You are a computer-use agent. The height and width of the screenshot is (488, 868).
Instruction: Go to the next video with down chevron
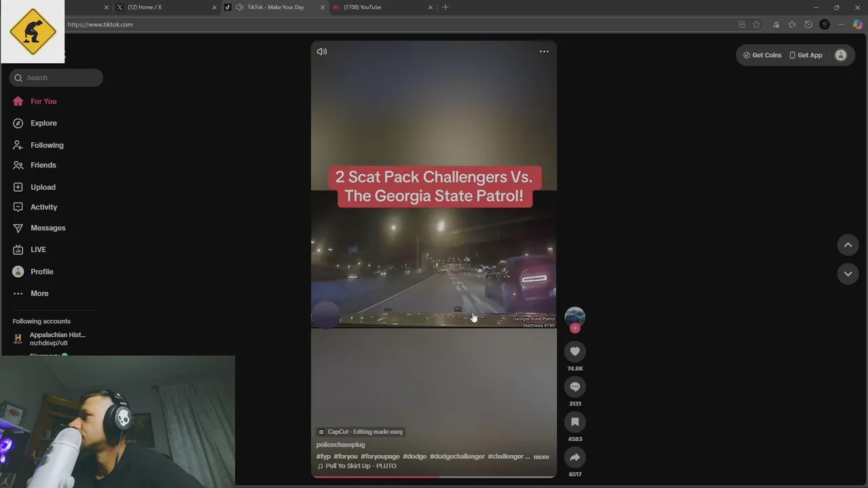tap(848, 274)
